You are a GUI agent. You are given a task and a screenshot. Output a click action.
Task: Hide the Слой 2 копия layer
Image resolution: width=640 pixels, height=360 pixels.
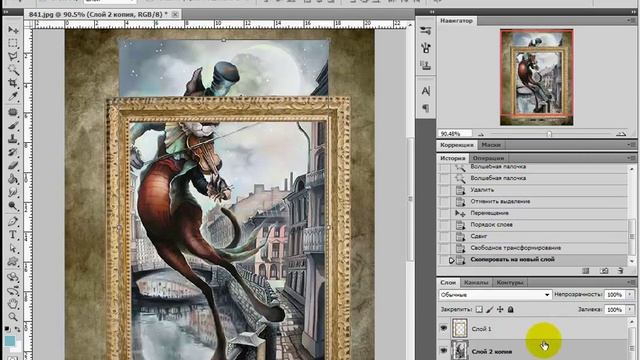click(x=444, y=351)
